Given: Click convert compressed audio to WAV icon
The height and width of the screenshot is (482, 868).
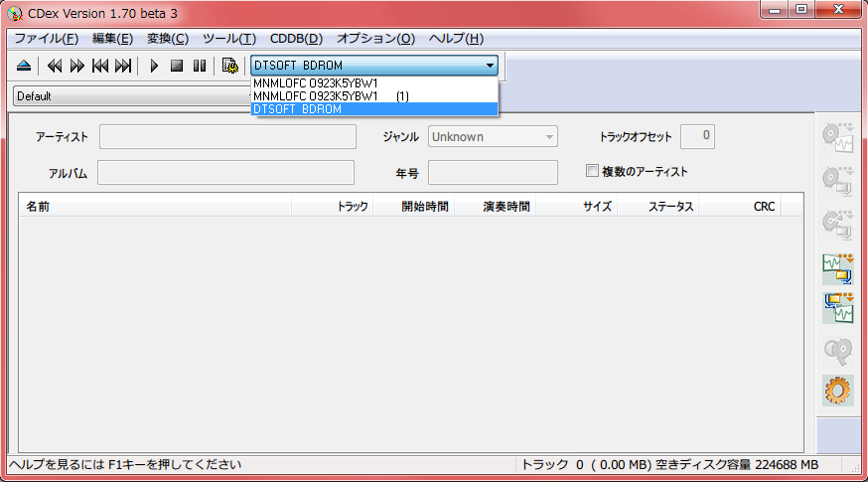Looking at the screenshot, I should (837, 309).
